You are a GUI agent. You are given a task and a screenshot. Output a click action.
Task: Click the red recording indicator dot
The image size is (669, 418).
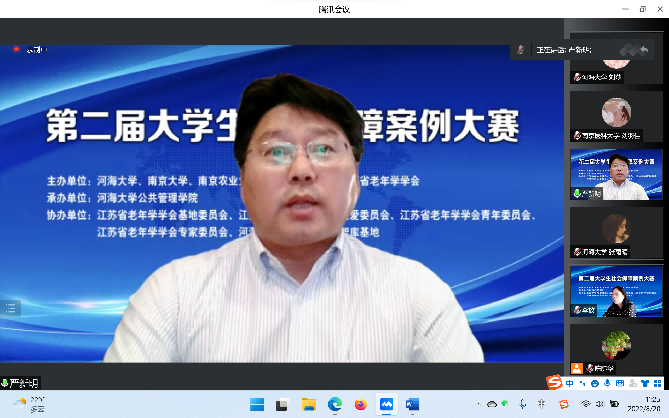point(16,49)
